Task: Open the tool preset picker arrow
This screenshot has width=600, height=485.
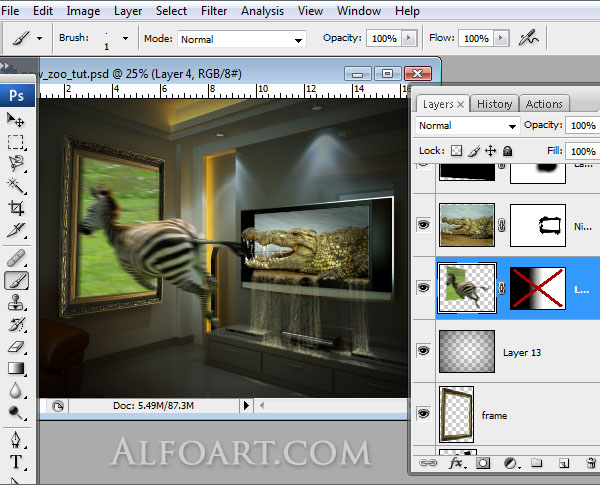Action: (39, 38)
